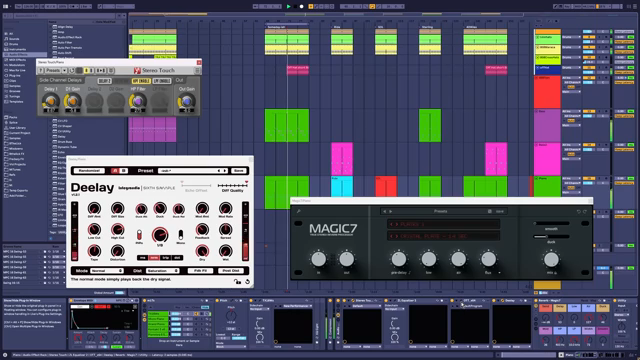Open Magic7 flux dropdown arrow
Screen dimensions: 640x360
tap(499, 273)
